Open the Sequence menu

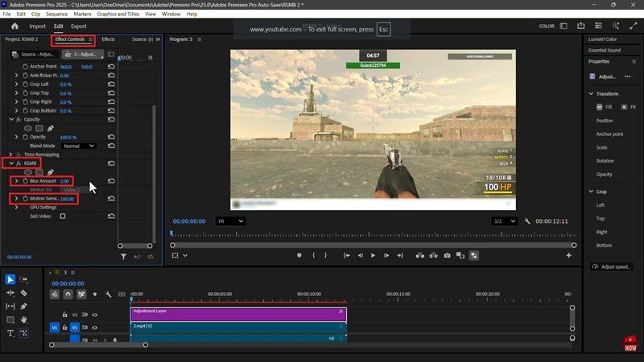click(56, 14)
